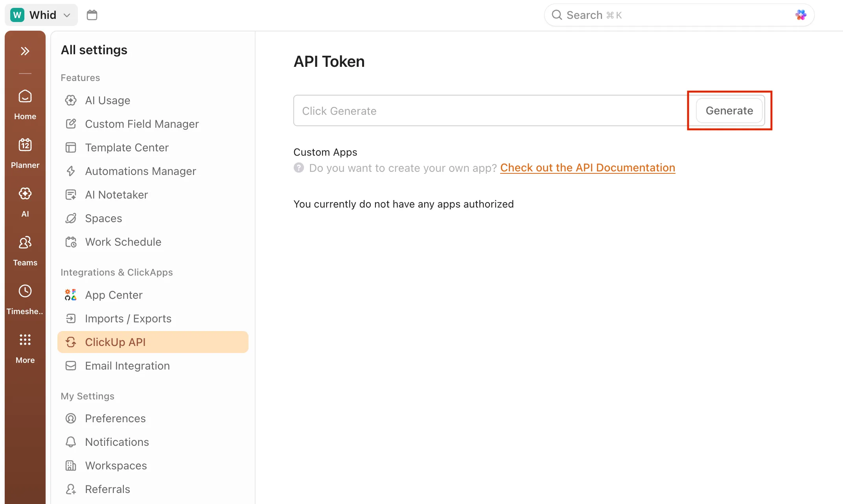Click the 'All settings' heading
The image size is (843, 504).
pyautogui.click(x=94, y=50)
